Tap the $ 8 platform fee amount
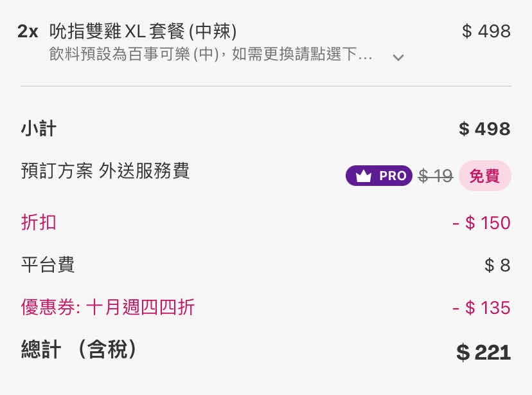This screenshot has width=532, height=395. [497, 265]
